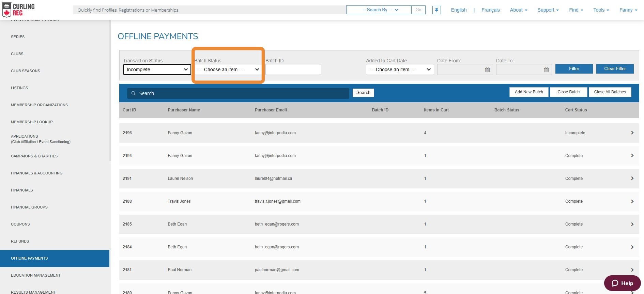Click the pin icon in the top bar
This screenshot has width=644, height=294.
tap(436, 10)
